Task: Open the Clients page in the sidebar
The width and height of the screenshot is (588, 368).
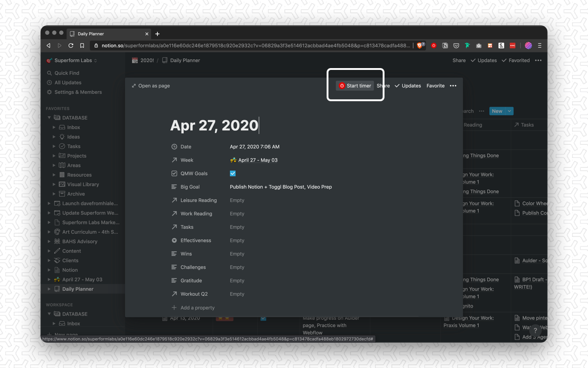Action: pyautogui.click(x=70, y=260)
